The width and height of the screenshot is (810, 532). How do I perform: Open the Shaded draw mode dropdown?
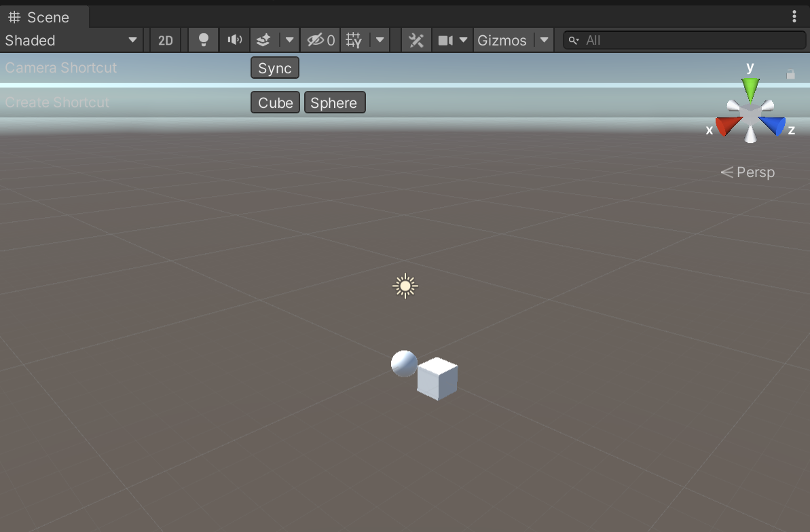[x=71, y=40]
